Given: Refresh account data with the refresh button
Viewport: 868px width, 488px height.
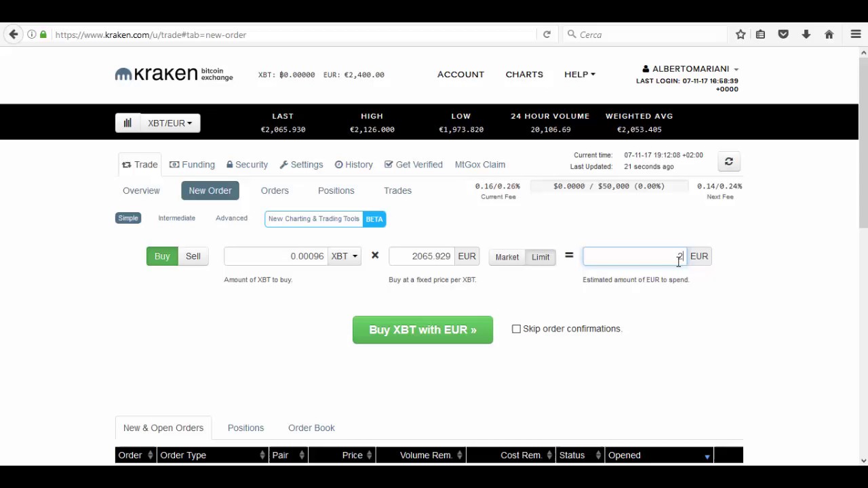Looking at the screenshot, I should click(728, 161).
